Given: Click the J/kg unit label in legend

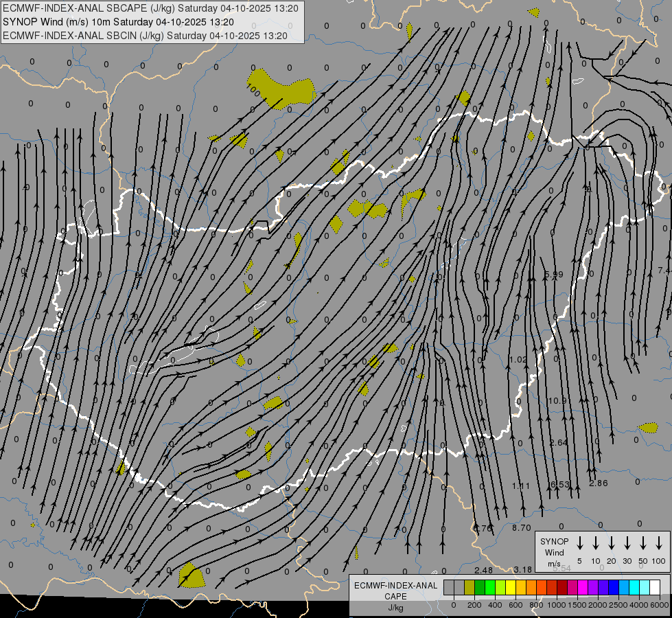Looking at the screenshot, I should [x=395, y=608].
